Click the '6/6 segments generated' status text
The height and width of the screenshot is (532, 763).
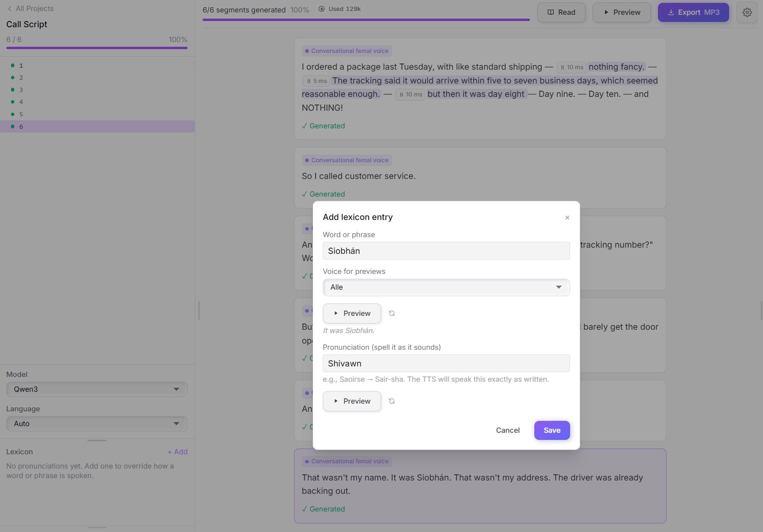pyautogui.click(x=244, y=10)
